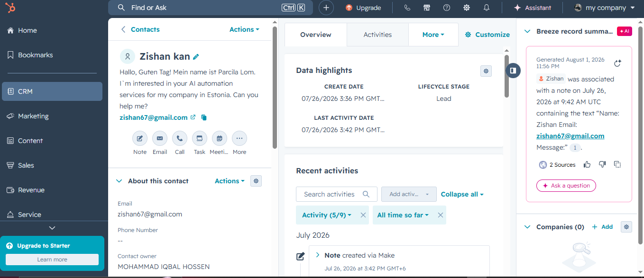Edit the contact name with pencil icon
The width and height of the screenshot is (644, 278).
[x=196, y=57]
